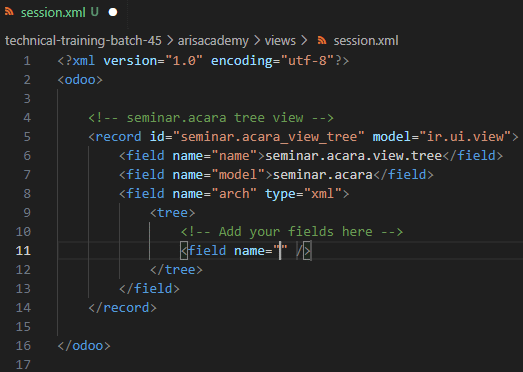Click 'Add your fields here' comment
The image size is (523, 372).
coord(292,232)
